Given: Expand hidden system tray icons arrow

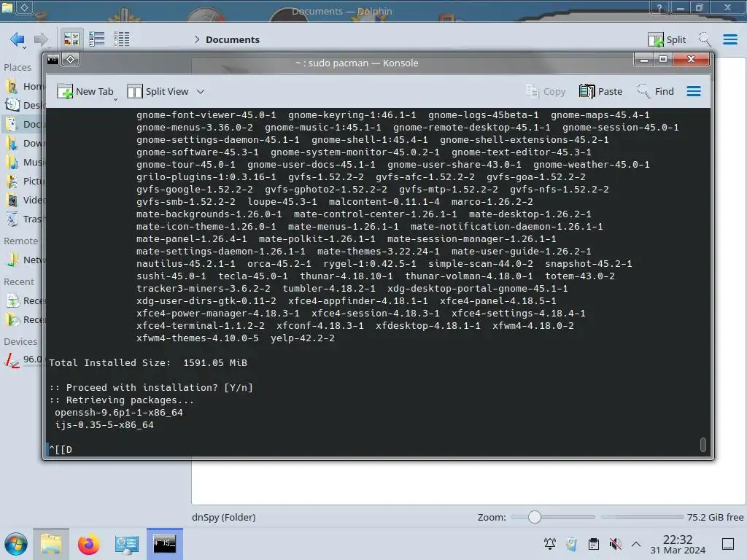Looking at the screenshot, I should coord(636,544).
